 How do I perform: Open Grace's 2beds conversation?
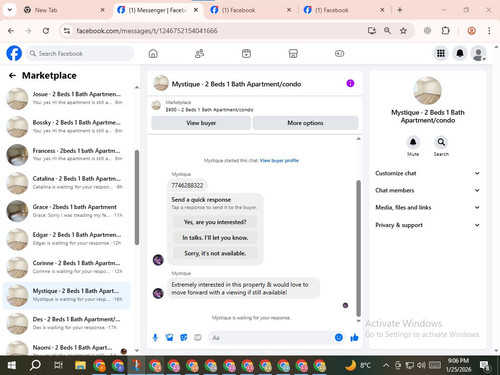tap(67, 211)
